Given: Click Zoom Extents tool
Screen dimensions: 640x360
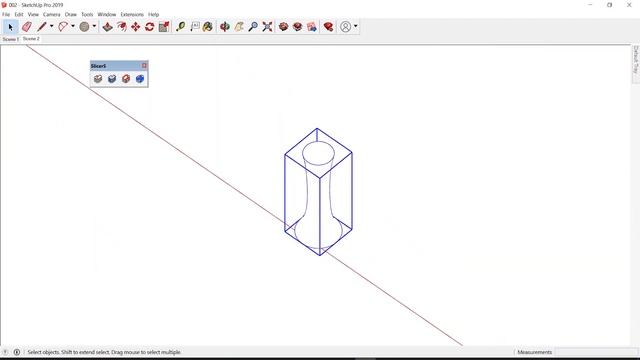Looking at the screenshot, I should pos(267,27).
